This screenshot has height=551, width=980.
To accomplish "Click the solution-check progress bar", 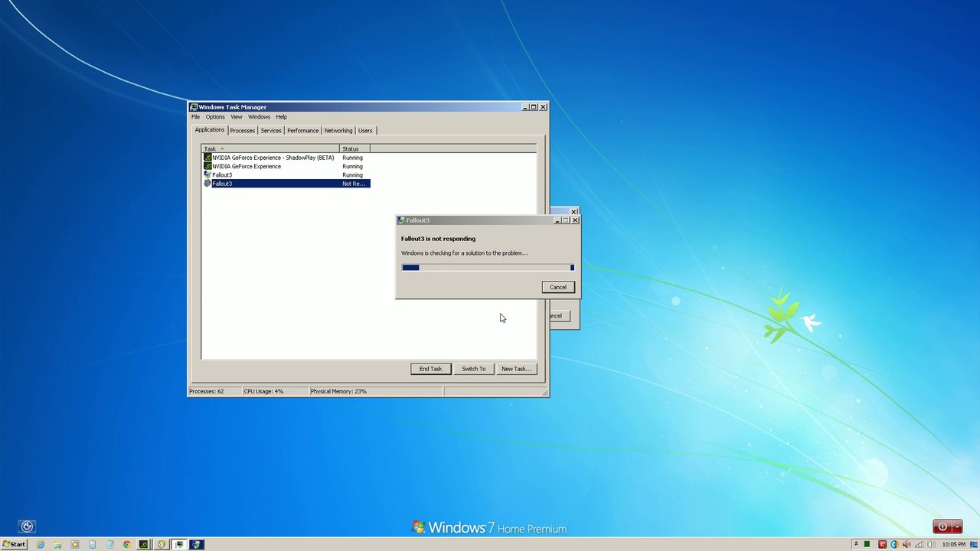I will tap(488, 267).
